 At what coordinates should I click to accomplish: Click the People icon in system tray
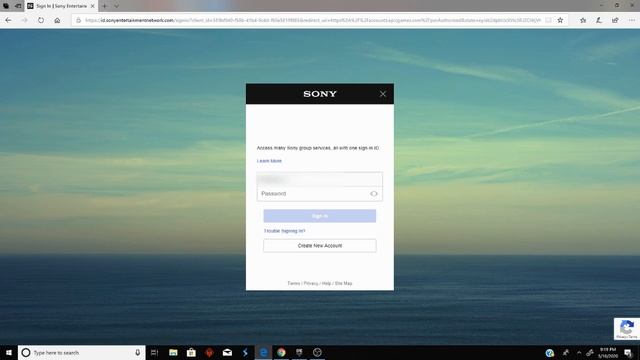pyautogui.click(x=566, y=353)
